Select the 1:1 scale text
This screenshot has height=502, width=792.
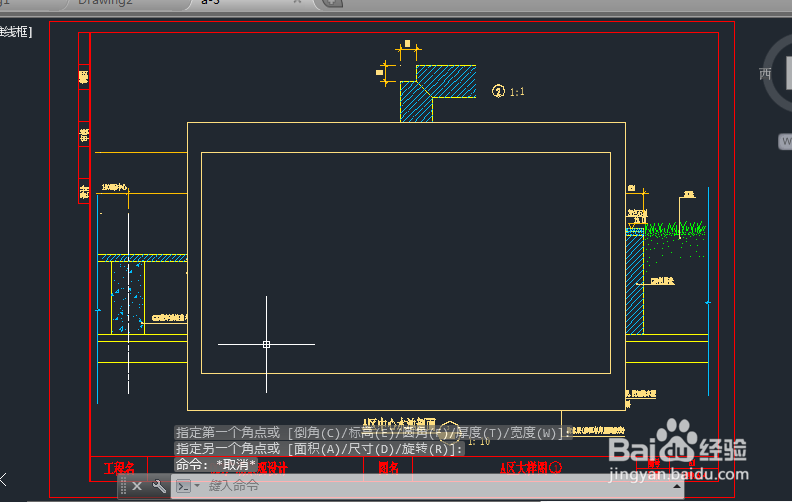517,92
